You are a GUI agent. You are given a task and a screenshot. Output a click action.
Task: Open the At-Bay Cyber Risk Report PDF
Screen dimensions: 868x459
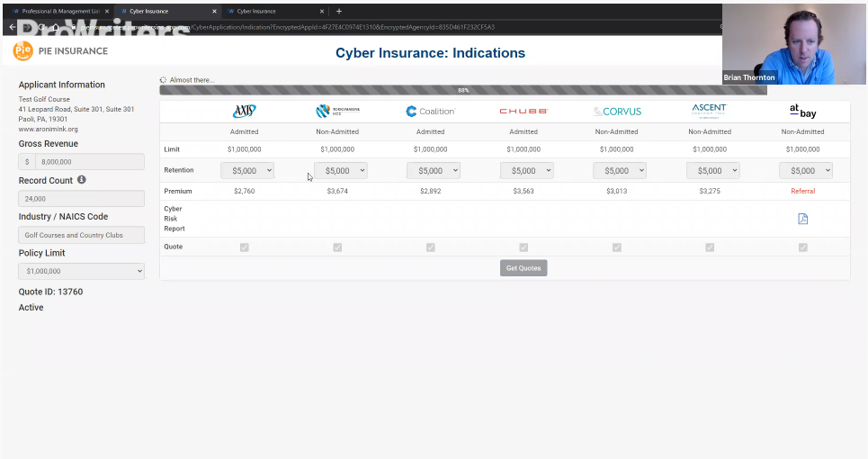[x=802, y=219]
